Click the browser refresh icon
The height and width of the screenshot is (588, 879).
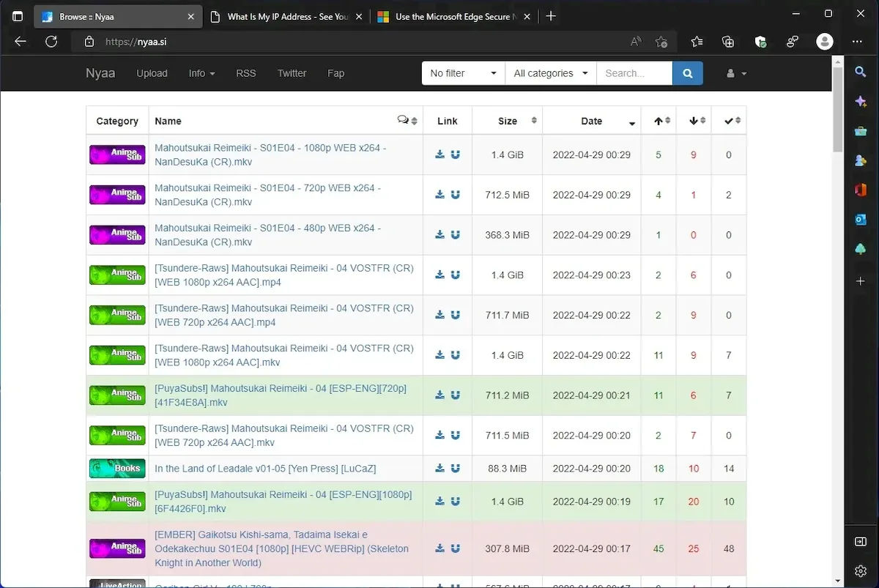point(51,42)
